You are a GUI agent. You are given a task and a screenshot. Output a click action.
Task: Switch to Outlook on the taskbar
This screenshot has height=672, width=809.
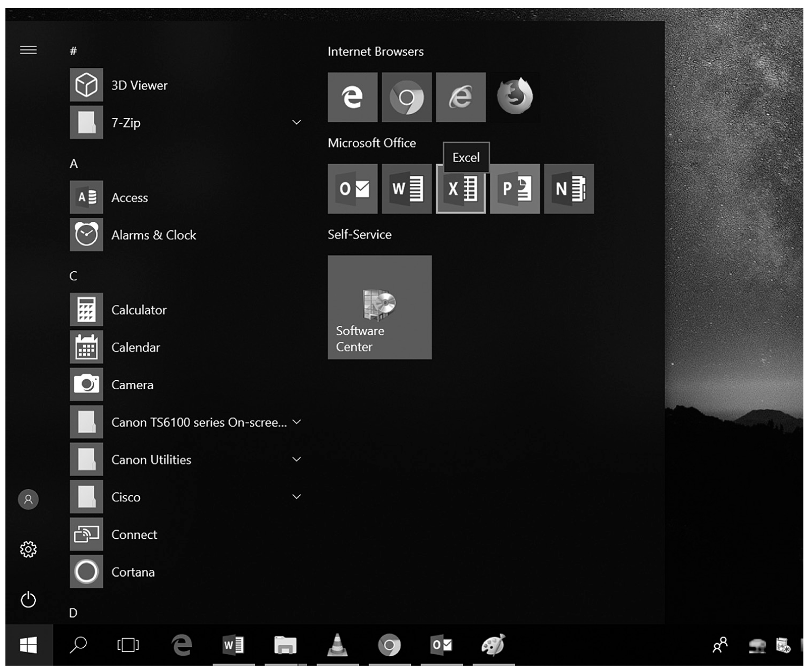click(x=441, y=645)
